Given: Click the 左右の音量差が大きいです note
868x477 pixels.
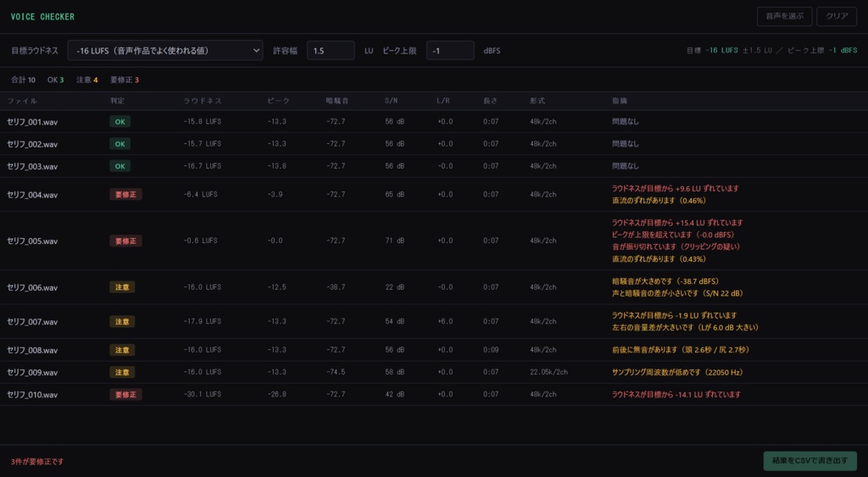Looking at the screenshot, I should 685,327.
